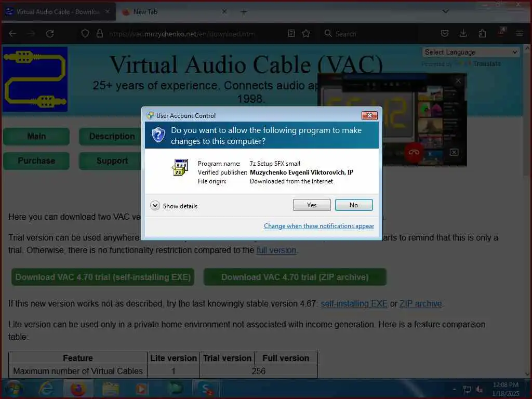Click the Maximum number of Virtual Cables cell
Screen dimensions: 532x399
78,371
